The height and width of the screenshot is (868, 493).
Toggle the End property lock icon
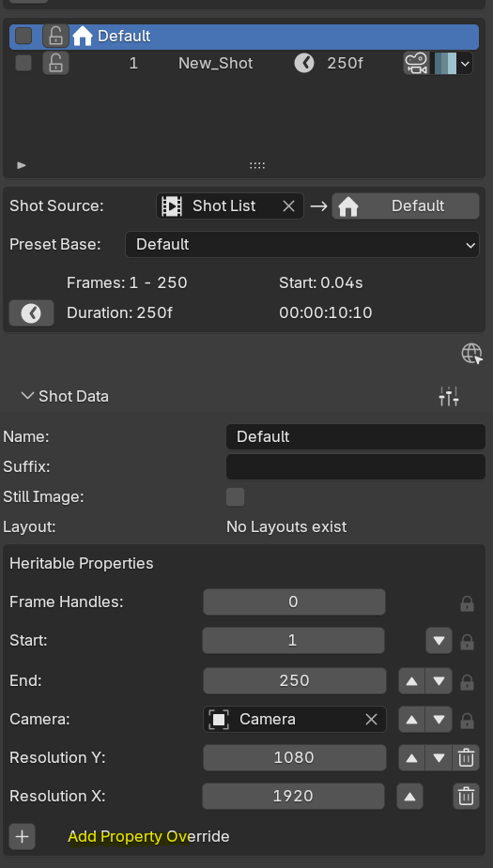(x=467, y=682)
